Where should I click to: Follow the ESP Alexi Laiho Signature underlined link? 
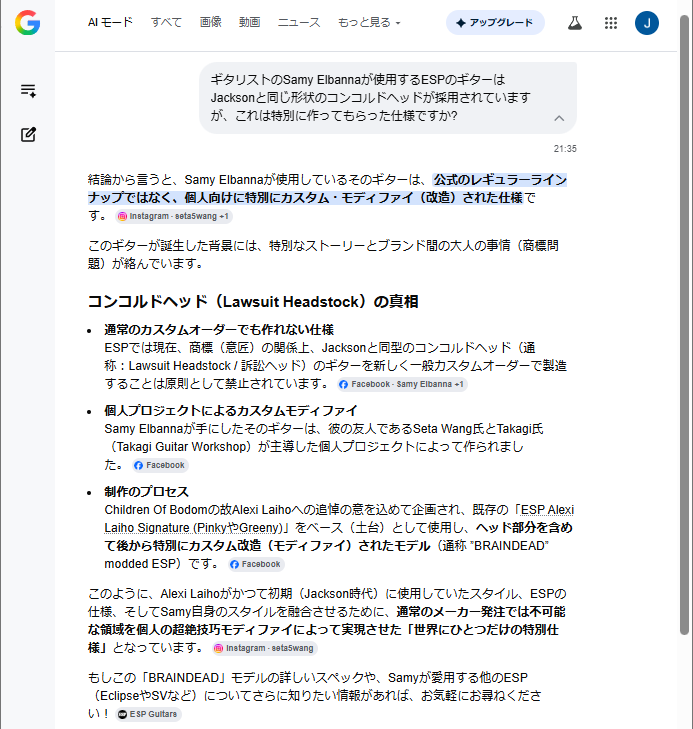339,519
